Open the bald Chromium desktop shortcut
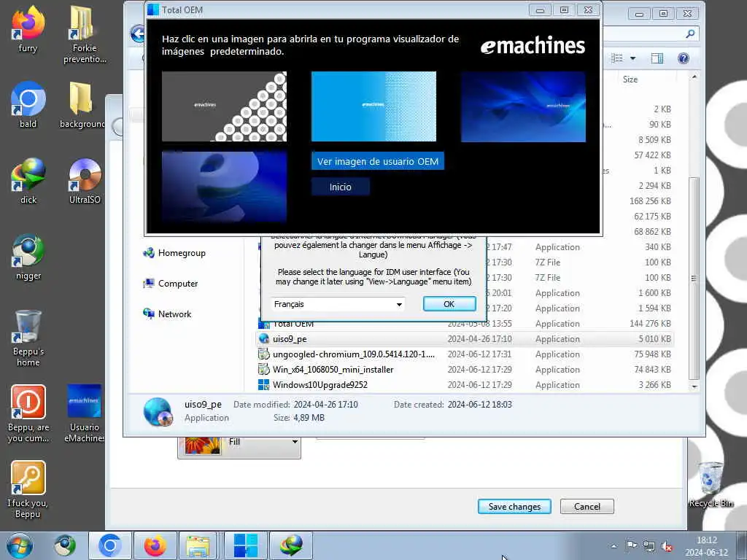This screenshot has height=560, width=747. click(x=28, y=105)
